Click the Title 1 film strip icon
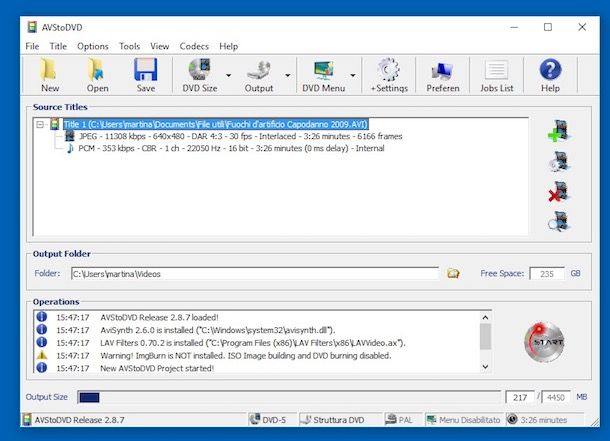 (55, 124)
